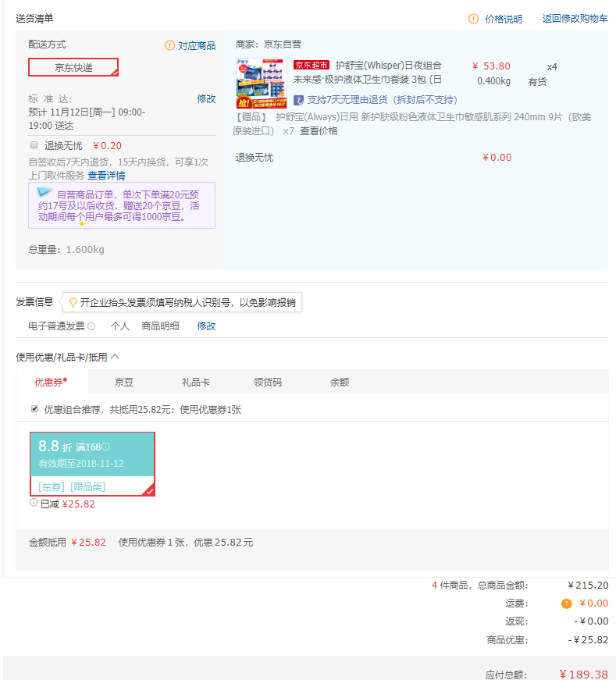Modify the invoice information
616x680 pixels.
(x=206, y=326)
